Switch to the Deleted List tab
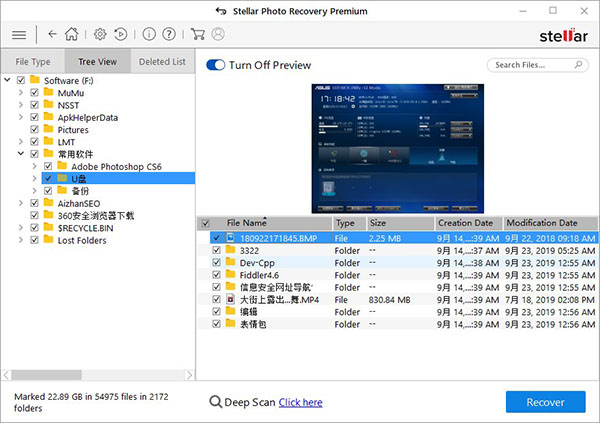 pyautogui.click(x=161, y=62)
